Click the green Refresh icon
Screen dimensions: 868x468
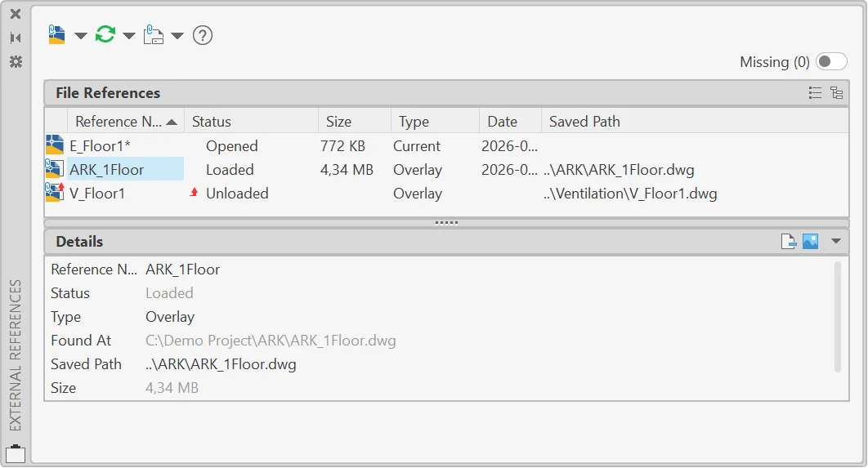(105, 35)
